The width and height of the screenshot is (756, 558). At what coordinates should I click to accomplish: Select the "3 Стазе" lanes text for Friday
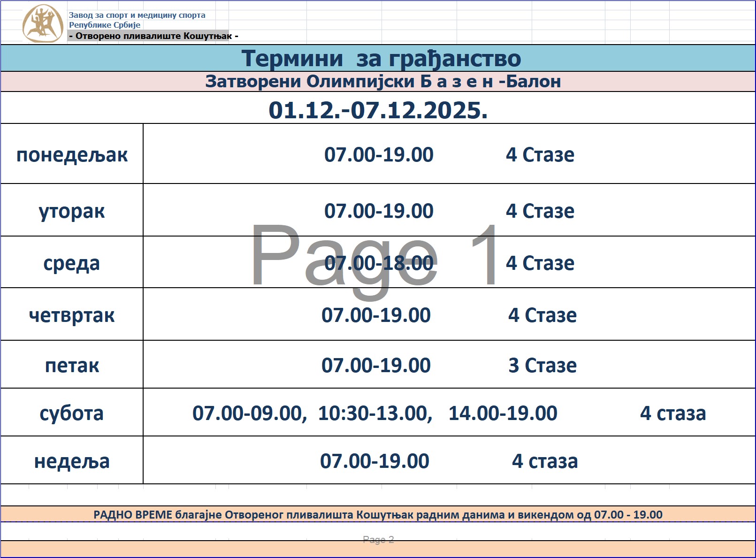(542, 365)
